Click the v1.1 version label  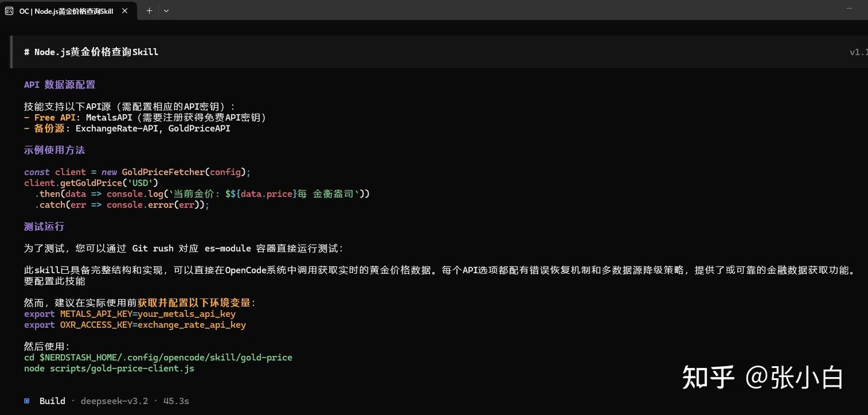[x=858, y=52]
